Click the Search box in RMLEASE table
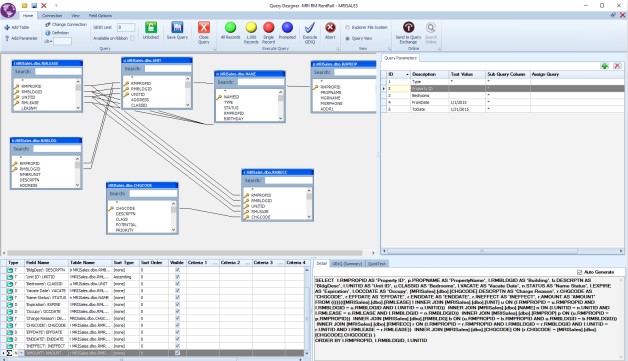The width and height of the screenshot is (628, 361). [x=58, y=72]
